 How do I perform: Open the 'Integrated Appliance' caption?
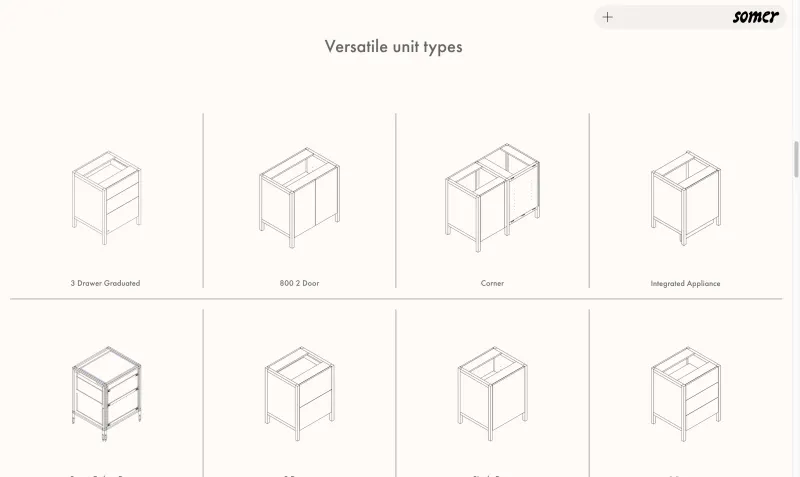(685, 283)
